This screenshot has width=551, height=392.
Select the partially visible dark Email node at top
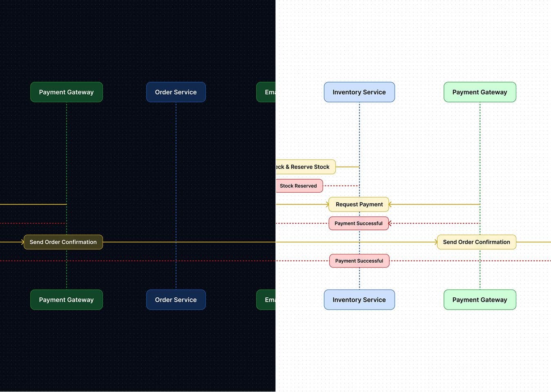pyautogui.click(x=266, y=92)
